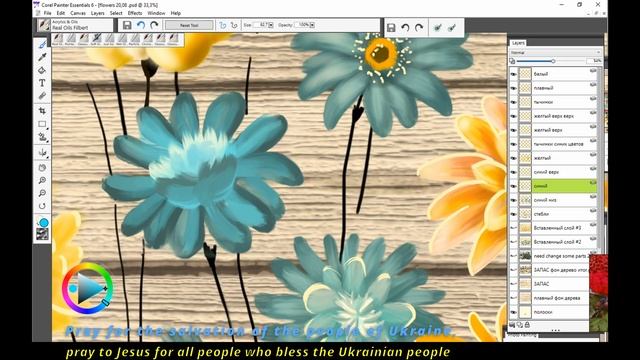This screenshot has height=360, width=640.
Task: Click the Redo arrow next to the blue Undo
Action: [x=154, y=25]
